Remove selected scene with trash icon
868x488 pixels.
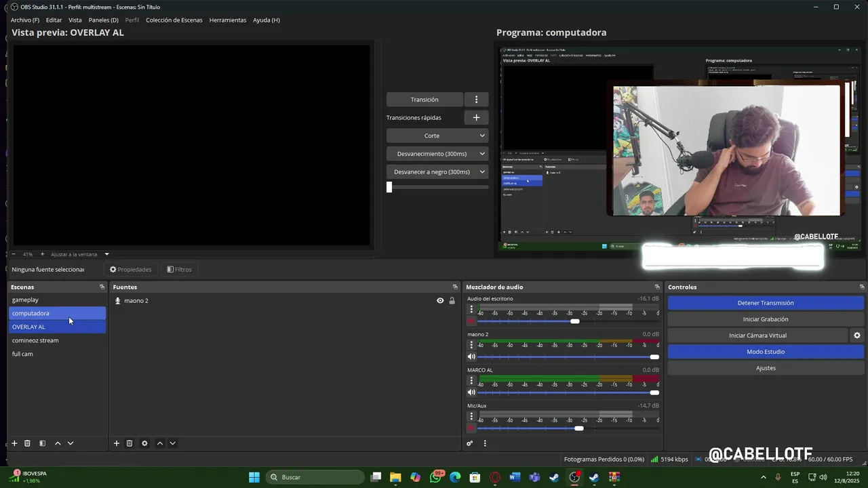coord(27,443)
